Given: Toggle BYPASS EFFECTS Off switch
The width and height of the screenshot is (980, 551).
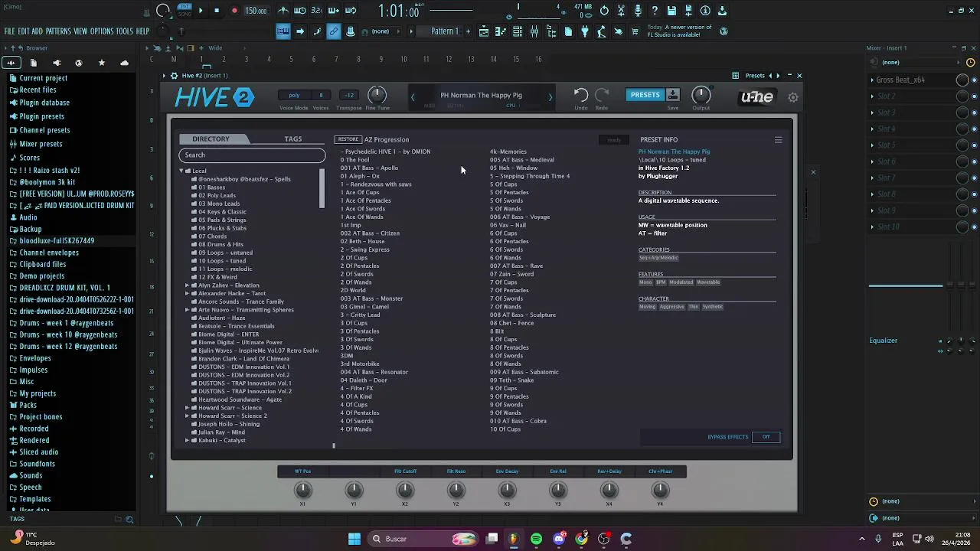Looking at the screenshot, I should tap(766, 437).
